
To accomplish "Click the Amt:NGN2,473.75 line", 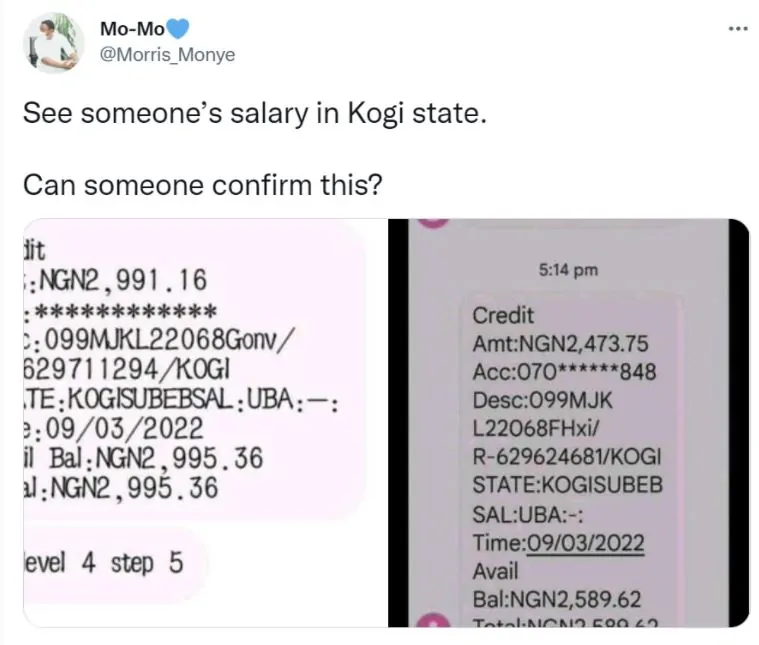I will 560,343.
